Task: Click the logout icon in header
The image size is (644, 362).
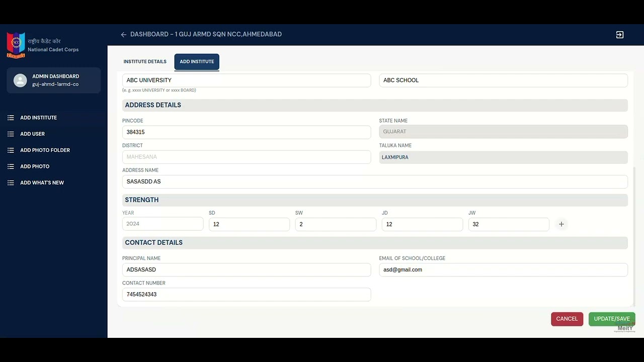Action: click(620, 35)
